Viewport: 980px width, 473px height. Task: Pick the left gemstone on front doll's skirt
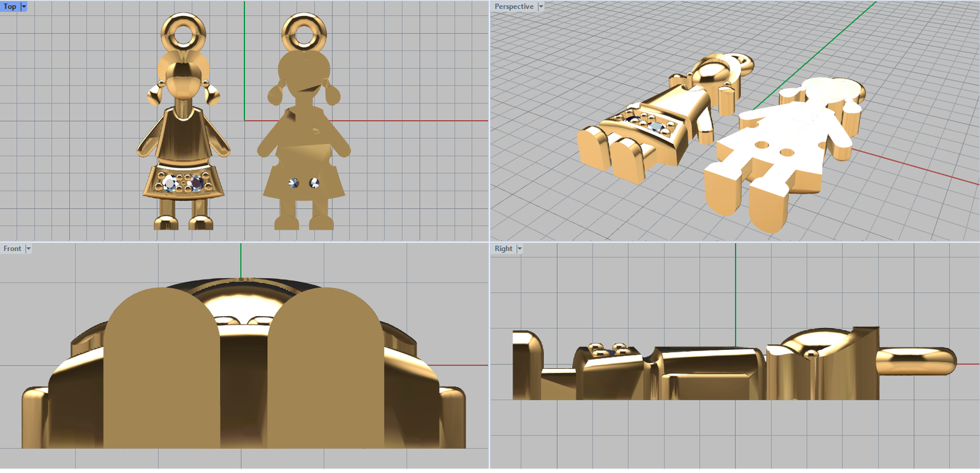coord(170,183)
